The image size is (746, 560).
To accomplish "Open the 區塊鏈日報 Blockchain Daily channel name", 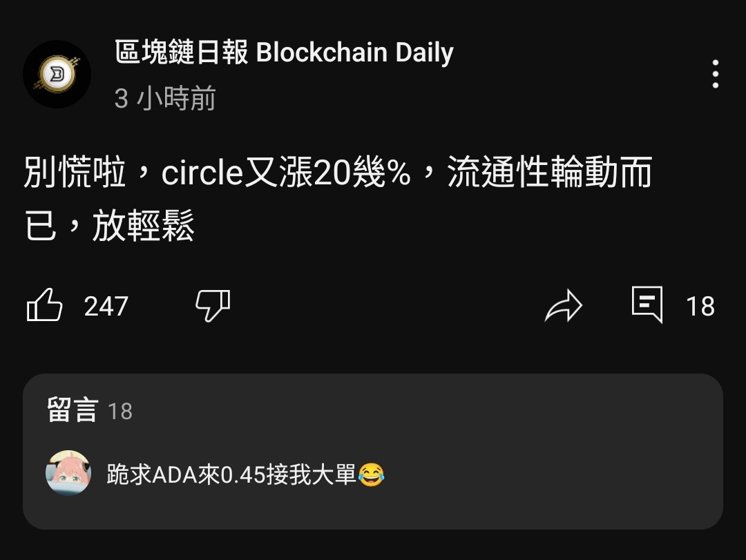I will [284, 52].
